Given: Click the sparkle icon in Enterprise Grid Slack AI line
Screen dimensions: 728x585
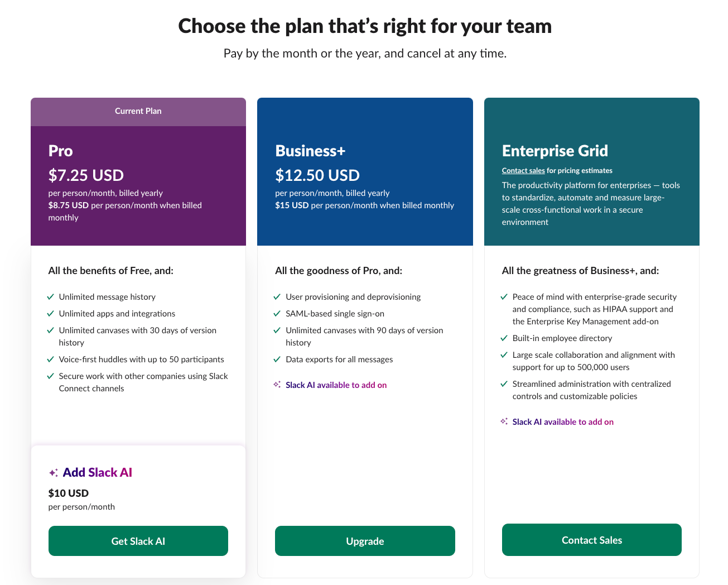Looking at the screenshot, I should pos(504,421).
